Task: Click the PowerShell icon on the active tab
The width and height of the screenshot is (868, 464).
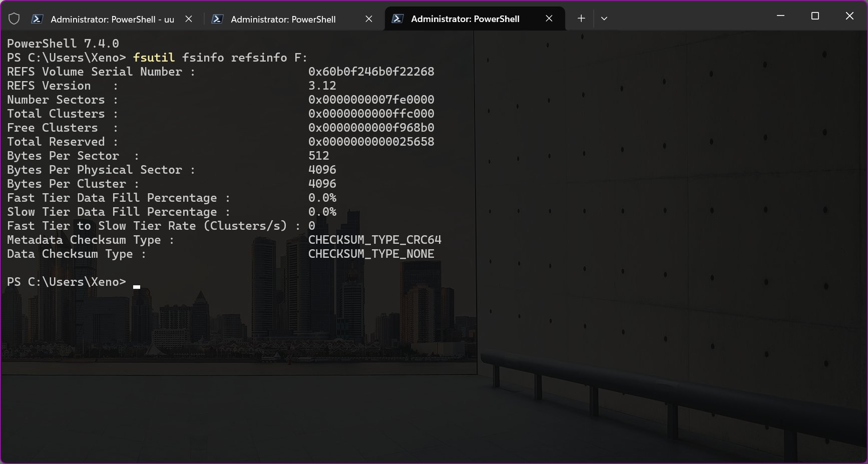Action: (x=397, y=18)
